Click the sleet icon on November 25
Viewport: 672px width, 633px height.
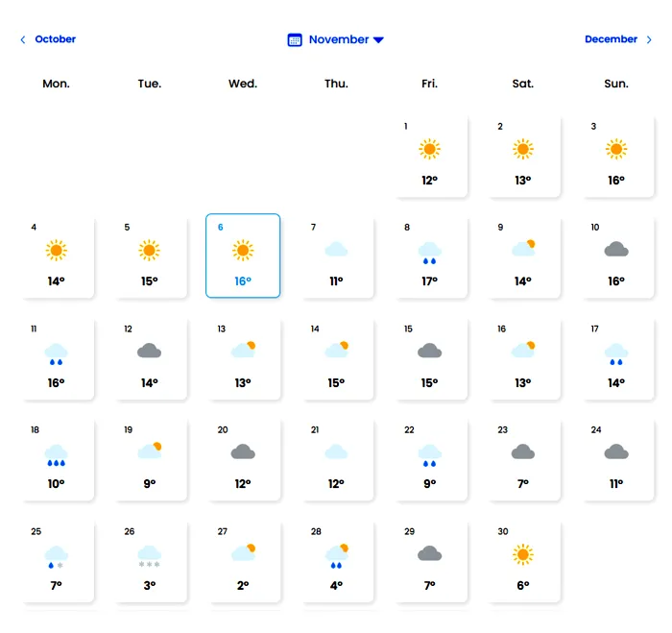pyautogui.click(x=56, y=557)
